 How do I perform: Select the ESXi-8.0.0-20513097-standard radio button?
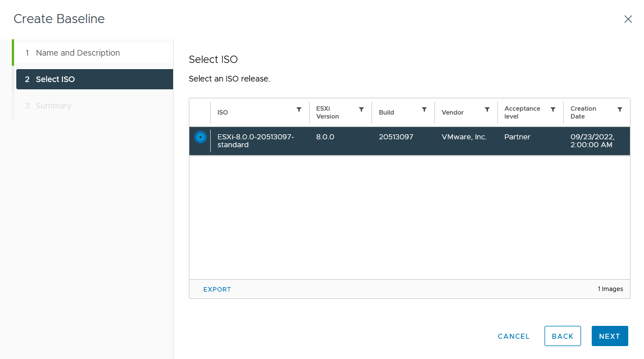pos(200,137)
